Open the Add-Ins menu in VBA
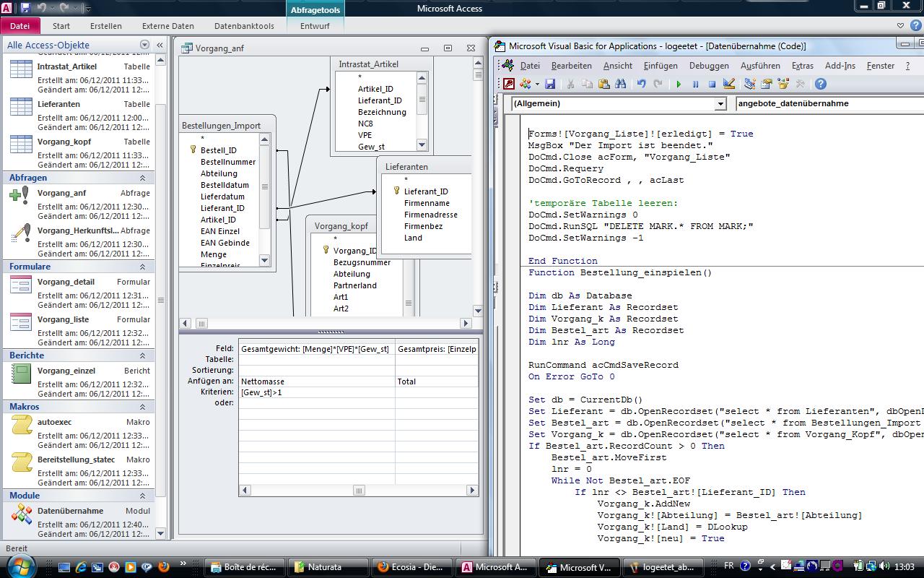Screen dimensions: 924x578 [x=840, y=65]
